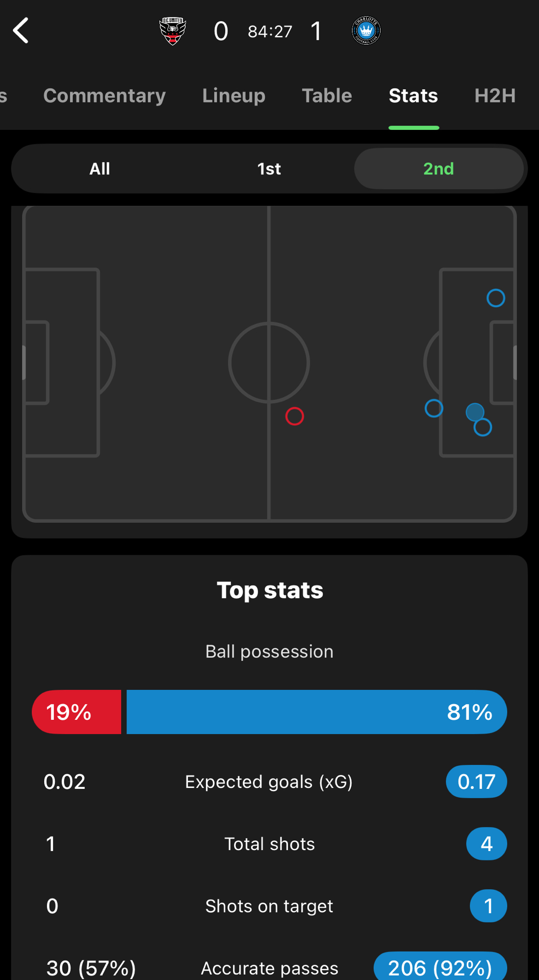This screenshot has width=539, height=980.
Task: Select the red D.C. United shot marker
Action: tap(294, 416)
